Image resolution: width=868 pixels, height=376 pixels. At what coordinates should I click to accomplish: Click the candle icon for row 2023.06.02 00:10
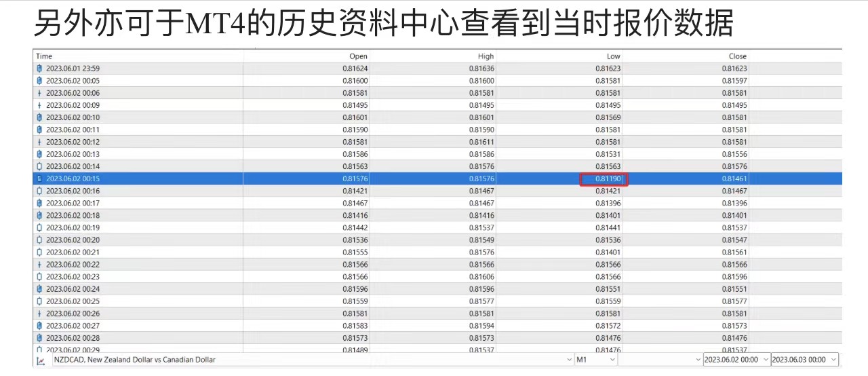39,117
